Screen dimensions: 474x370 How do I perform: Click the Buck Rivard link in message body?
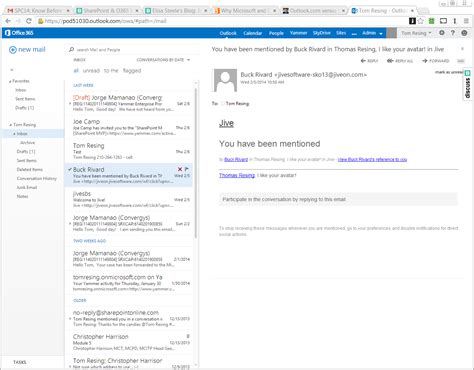point(236,160)
